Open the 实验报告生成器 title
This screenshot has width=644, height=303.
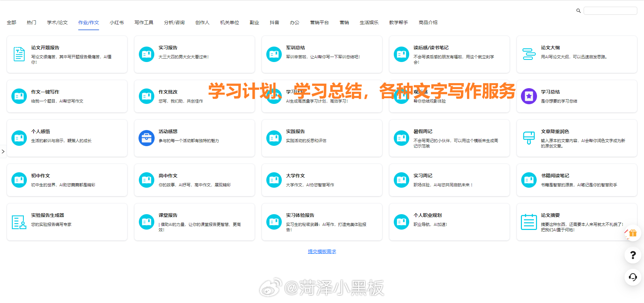pos(48,215)
